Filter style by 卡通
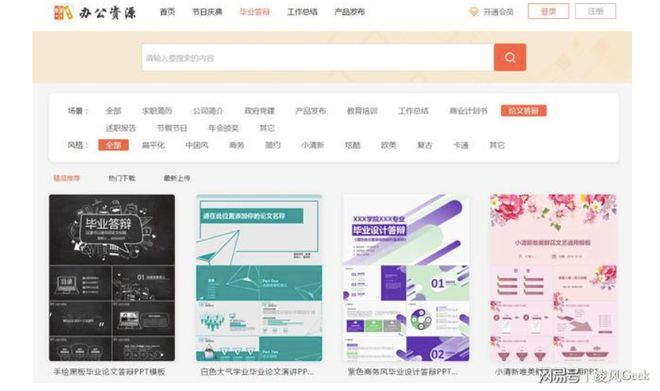This screenshot has height=391, width=660. coord(461,145)
